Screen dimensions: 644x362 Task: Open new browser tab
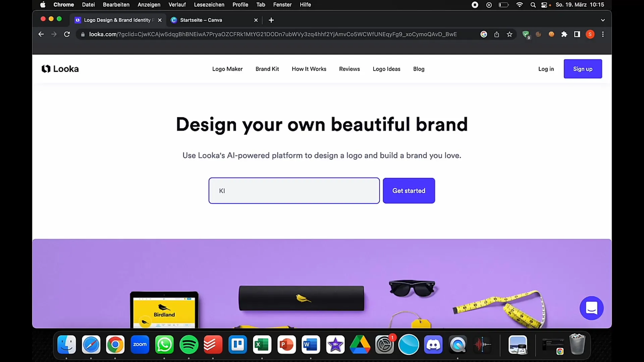271,20
